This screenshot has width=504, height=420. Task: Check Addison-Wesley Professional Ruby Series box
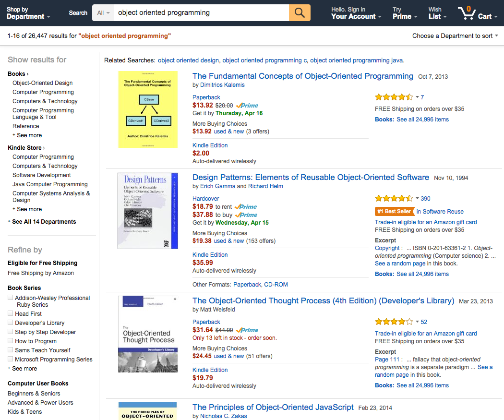(10, 298)
